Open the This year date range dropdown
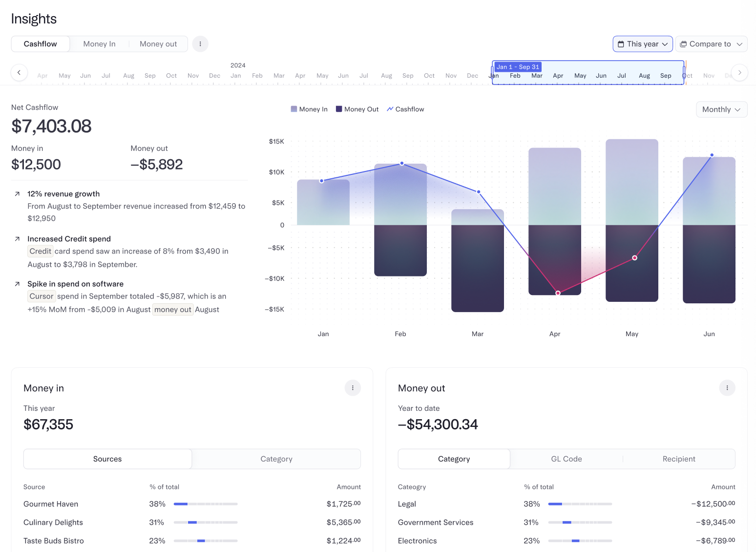 (643, 44)
